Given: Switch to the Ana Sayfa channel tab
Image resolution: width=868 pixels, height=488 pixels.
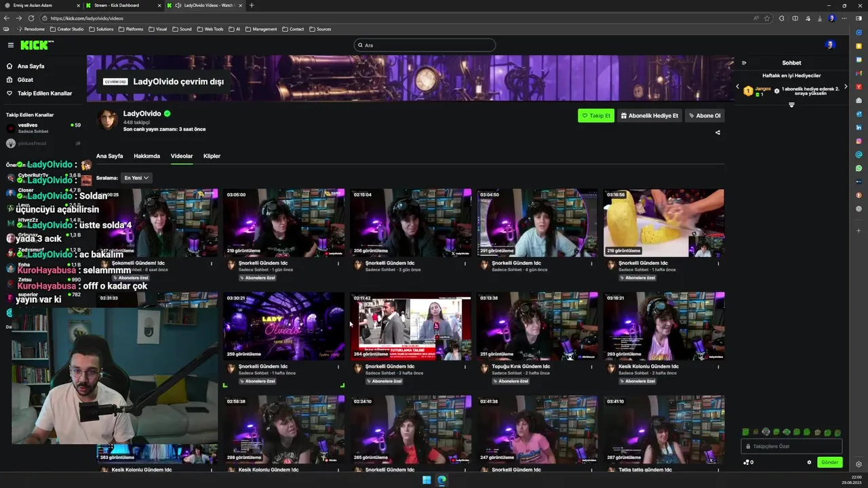Looking at the screenshot, I should click(x=110, y=156).
